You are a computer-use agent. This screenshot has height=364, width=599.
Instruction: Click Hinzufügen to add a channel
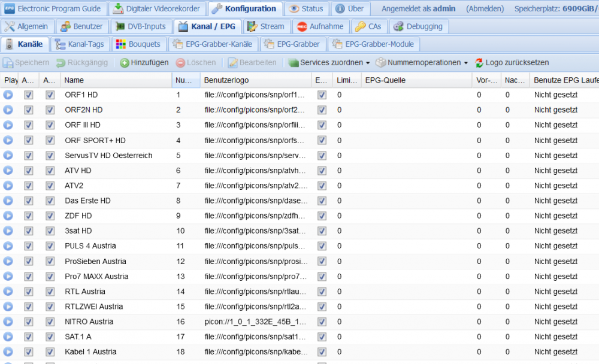[x=144, y=63]
